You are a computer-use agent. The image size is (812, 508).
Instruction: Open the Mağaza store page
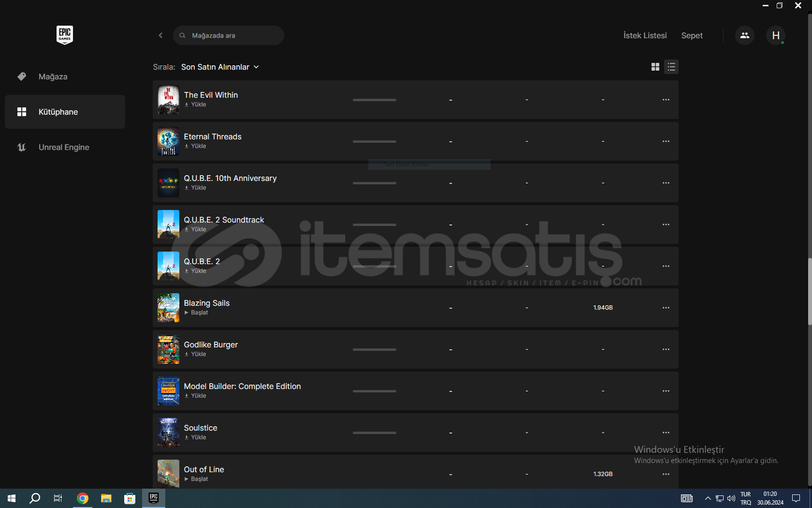click(65, 76)
